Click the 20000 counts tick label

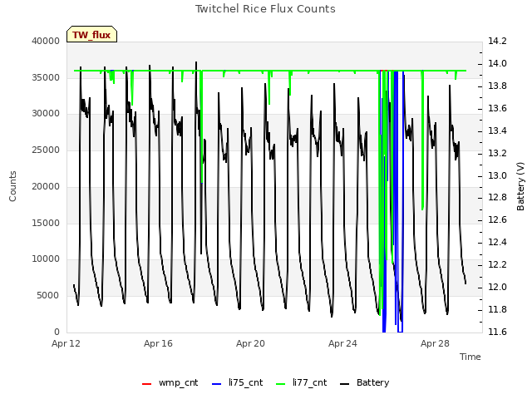(46, 186)
